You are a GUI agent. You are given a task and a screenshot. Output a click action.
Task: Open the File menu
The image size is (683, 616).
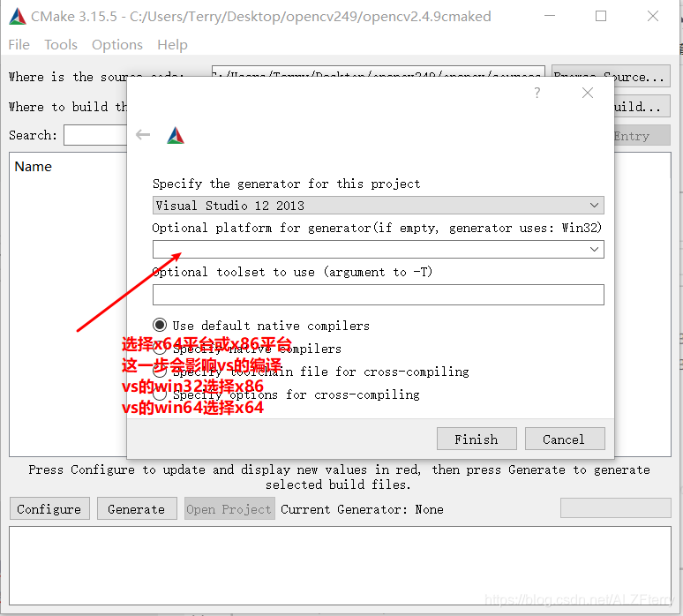pos(19,45)
